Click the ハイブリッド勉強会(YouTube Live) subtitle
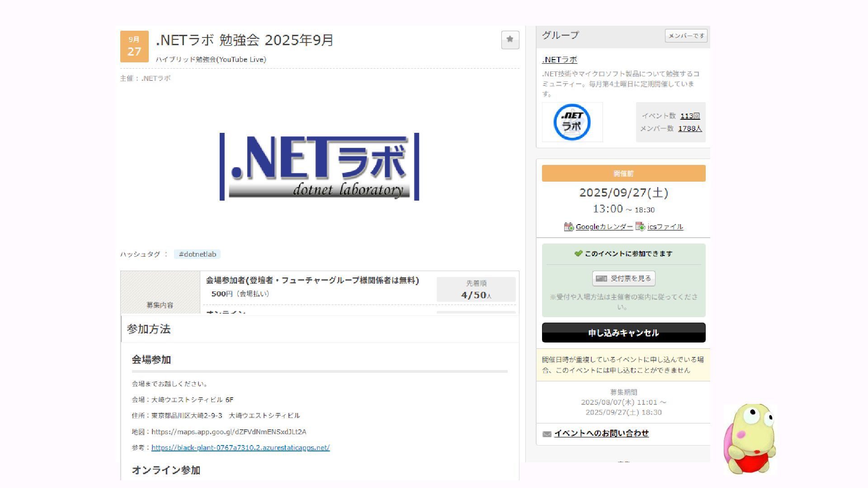Screen dimensions: 868x488 [x=211, y=60]
